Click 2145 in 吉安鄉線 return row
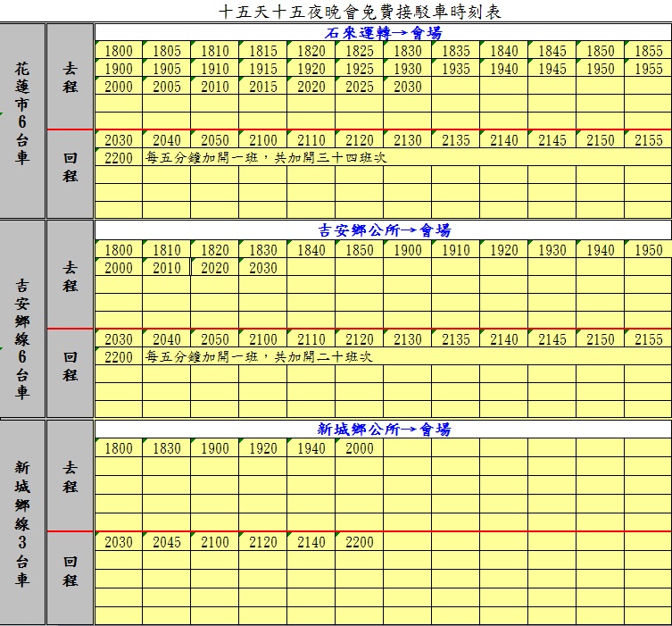Viewport: 672px width, 626px height. (x=552, y=339)
